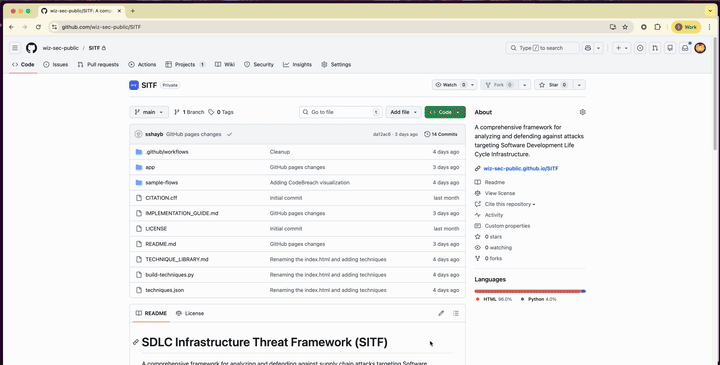720x365 pixels.
Task: Open the Insights tab
Action: [x=298, y=65]
